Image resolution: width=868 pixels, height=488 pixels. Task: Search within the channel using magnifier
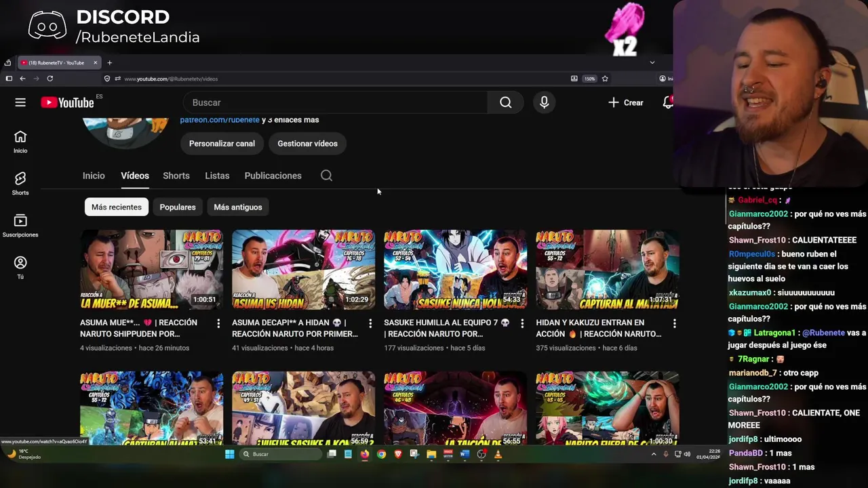click(326, 176)
